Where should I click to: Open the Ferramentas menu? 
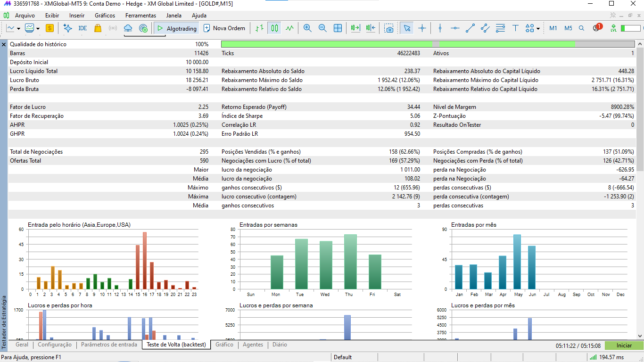point(140,16)
